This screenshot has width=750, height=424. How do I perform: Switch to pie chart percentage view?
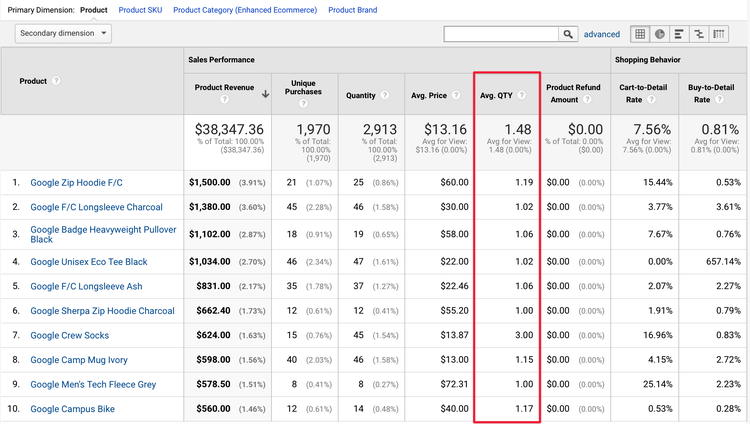pos(660,34)
